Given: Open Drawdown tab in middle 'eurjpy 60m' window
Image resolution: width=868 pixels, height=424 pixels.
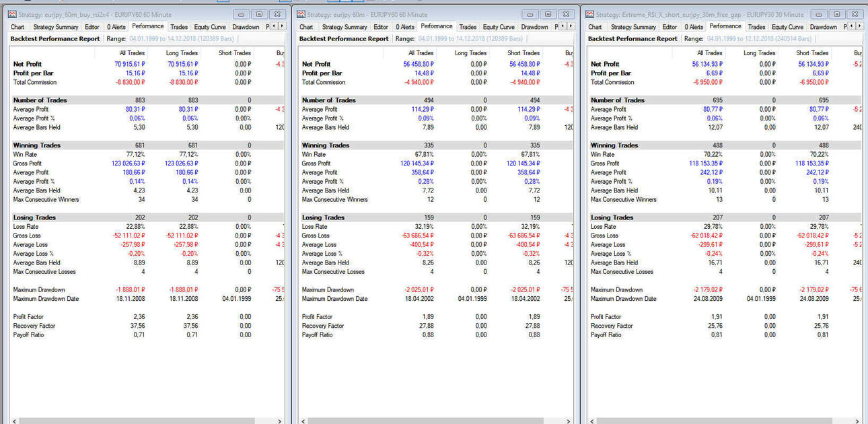Looking at the screenshot, I should coord(535,27).
